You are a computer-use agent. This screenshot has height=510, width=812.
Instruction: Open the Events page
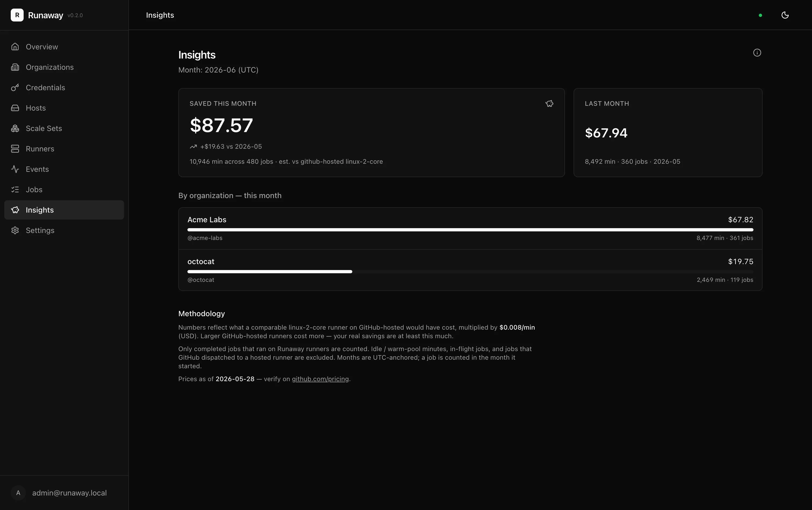coord(64,169)
